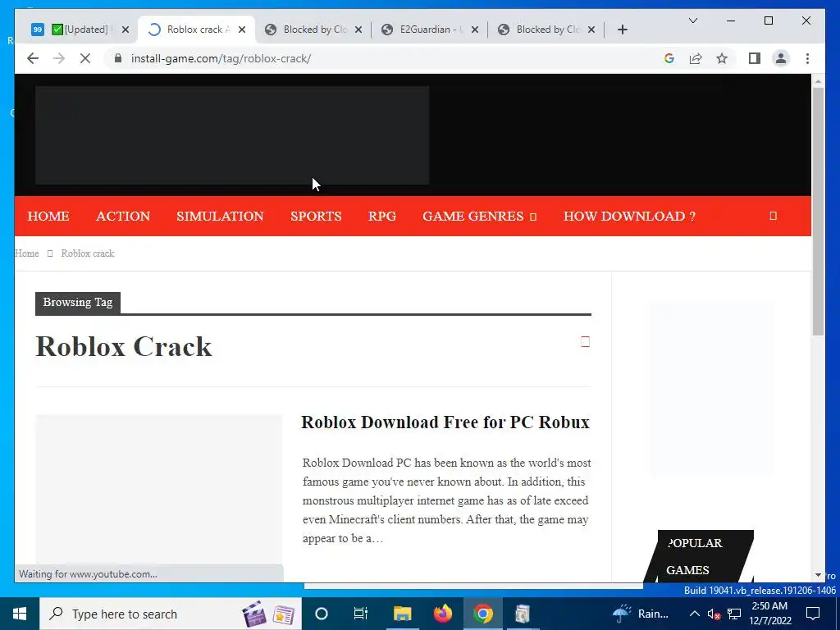The image size is (840, 630).
Task: Expand hidden system tray icons chevron
Action: point(694,614)
